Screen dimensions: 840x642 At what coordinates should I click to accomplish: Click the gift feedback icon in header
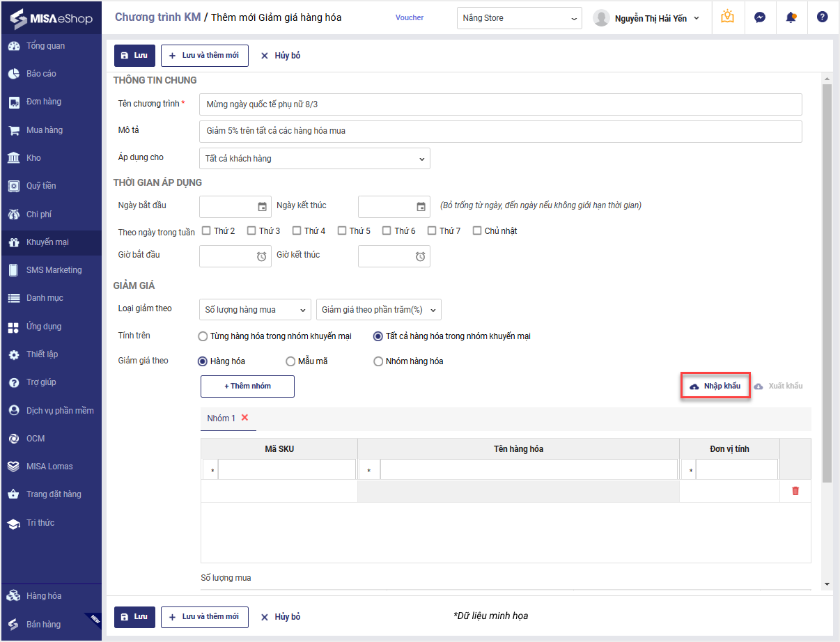click(x=728, y=17)
